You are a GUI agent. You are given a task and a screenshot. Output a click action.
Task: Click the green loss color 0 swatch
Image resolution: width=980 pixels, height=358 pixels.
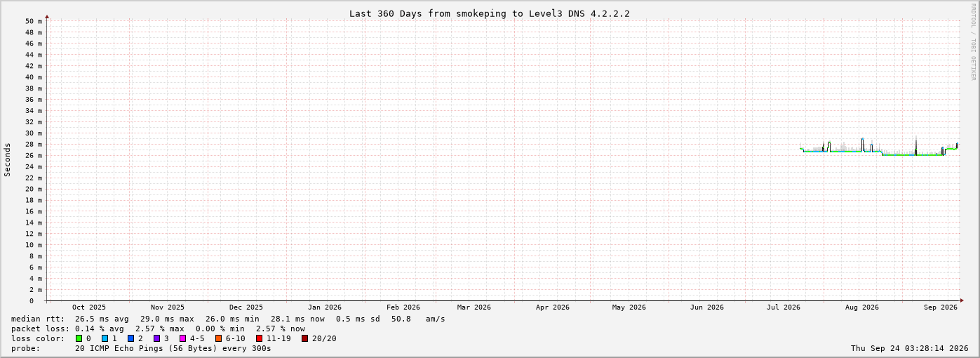coord(79,338)
